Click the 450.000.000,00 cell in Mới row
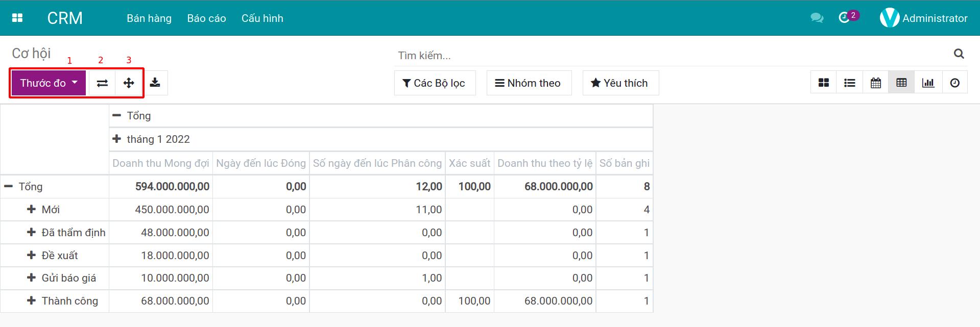Viewport: 980px width, 327px height. click(161, 210)
